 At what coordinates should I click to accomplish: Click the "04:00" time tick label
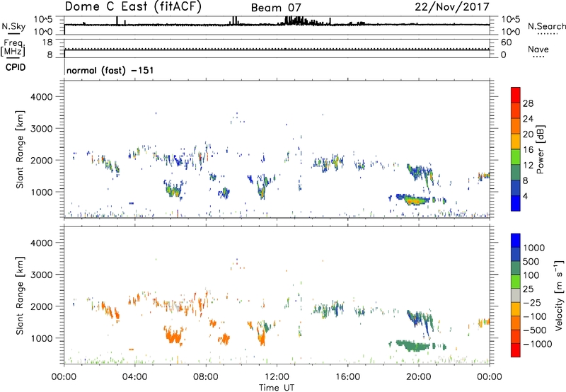pyautogui.click(x=134, y=377)
